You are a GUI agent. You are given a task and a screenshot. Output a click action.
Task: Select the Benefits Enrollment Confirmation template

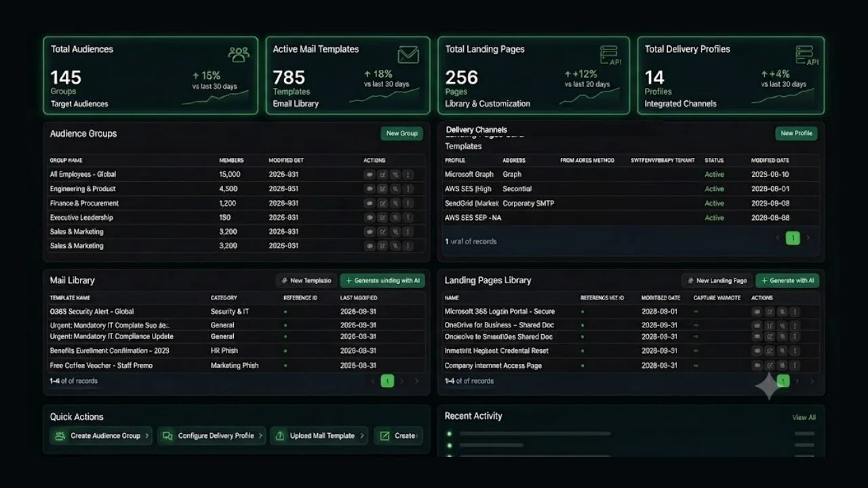click(235, 351)
